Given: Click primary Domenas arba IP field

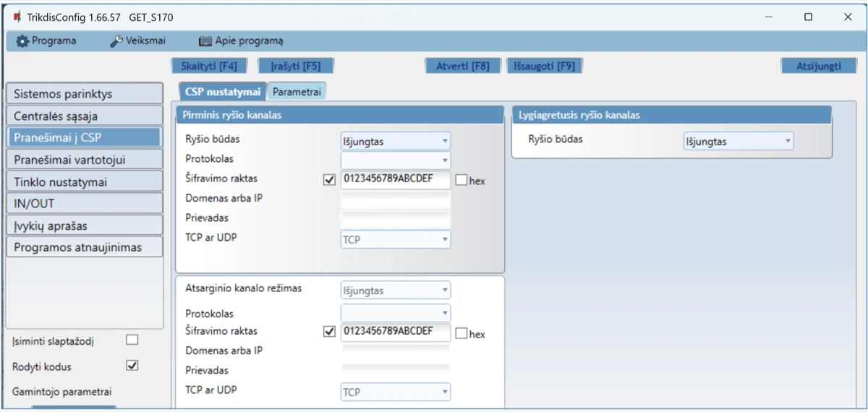Looking at the screenshot, I should pyautogui.click(x=395, y=200).
